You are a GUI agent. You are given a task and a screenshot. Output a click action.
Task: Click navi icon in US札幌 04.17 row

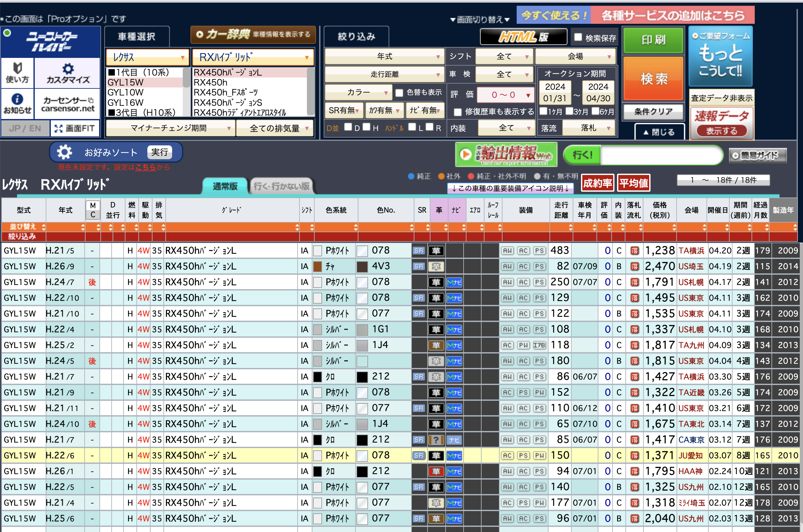454,282
